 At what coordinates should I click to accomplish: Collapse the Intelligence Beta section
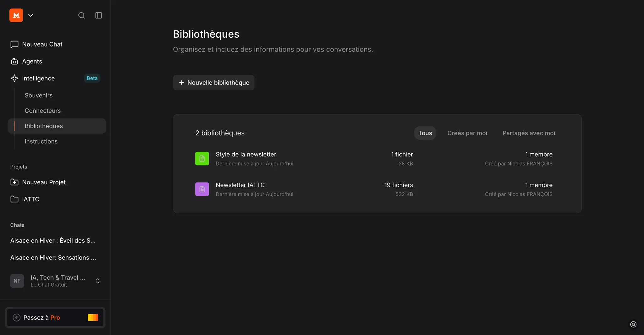point(38,78)
